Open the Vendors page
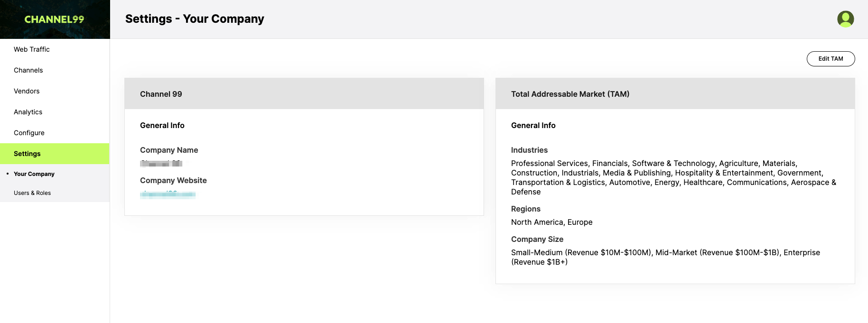This screenshot has width=868, height=323. [x=55, y=91]
